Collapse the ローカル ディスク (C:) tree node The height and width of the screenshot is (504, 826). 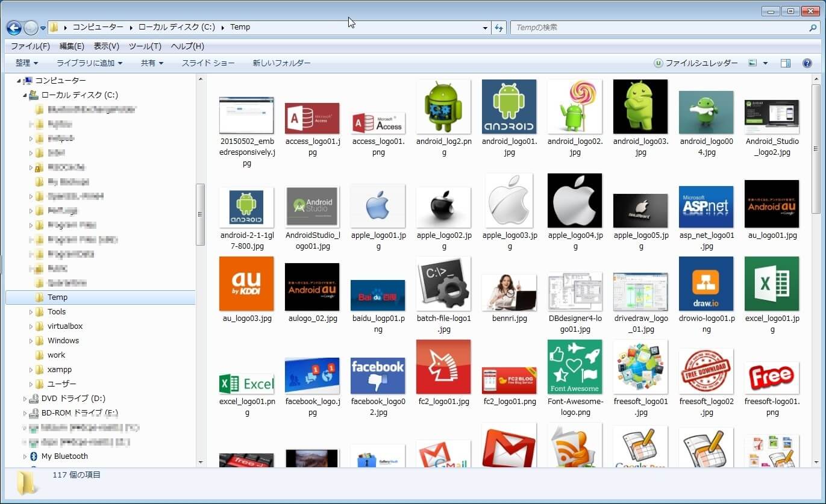pos(25,95)
